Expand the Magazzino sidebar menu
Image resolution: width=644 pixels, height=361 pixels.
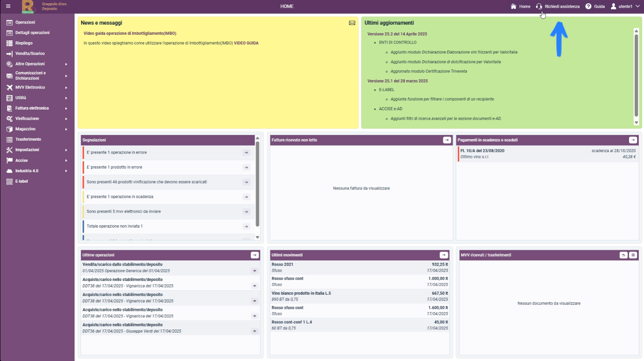coord(37,129)
